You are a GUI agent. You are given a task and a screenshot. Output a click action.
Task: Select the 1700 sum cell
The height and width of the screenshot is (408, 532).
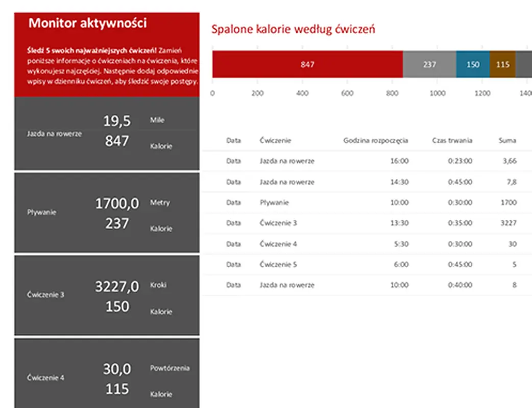coord(509,202)
